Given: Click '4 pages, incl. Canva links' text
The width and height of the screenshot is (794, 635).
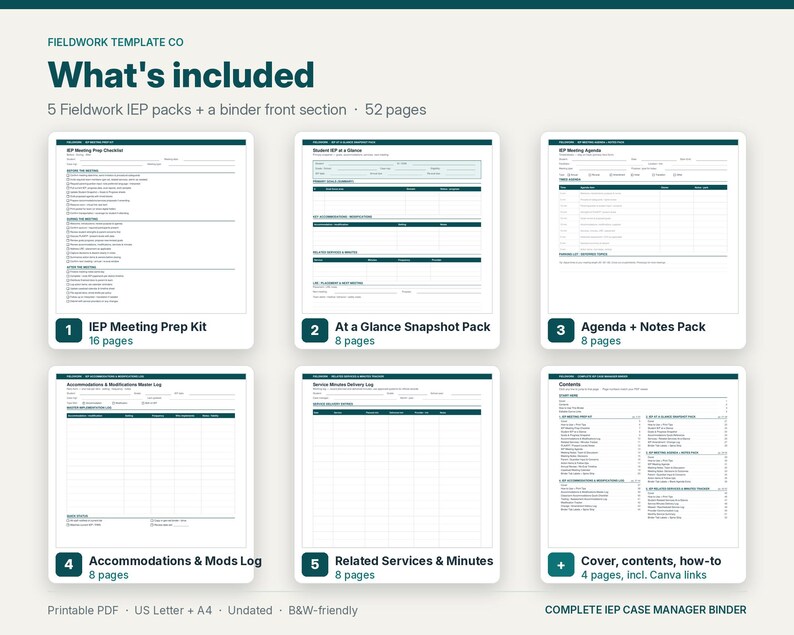Looking at the screenshot, I should [644, 575].
